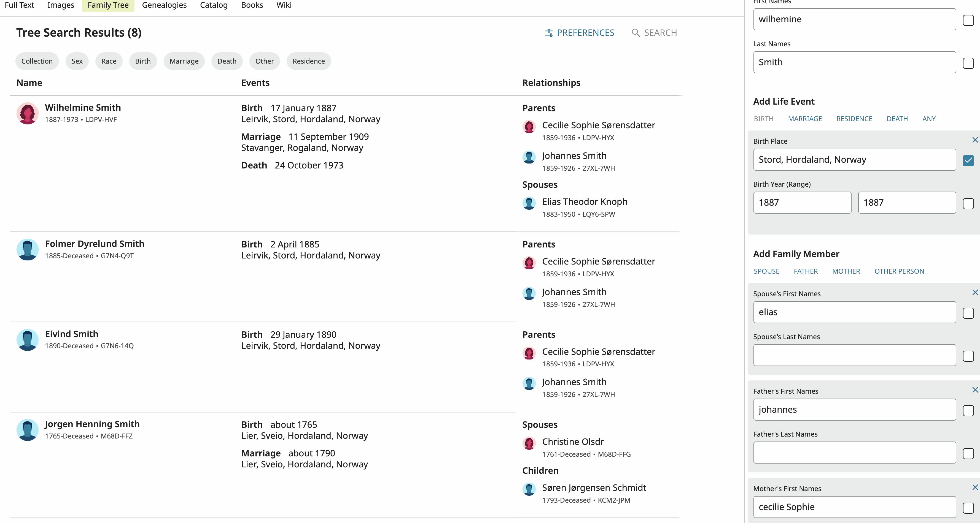This screenshot has height=523, width=980.
Task: Open the Residence filter chip
Action: click(309, 61)
